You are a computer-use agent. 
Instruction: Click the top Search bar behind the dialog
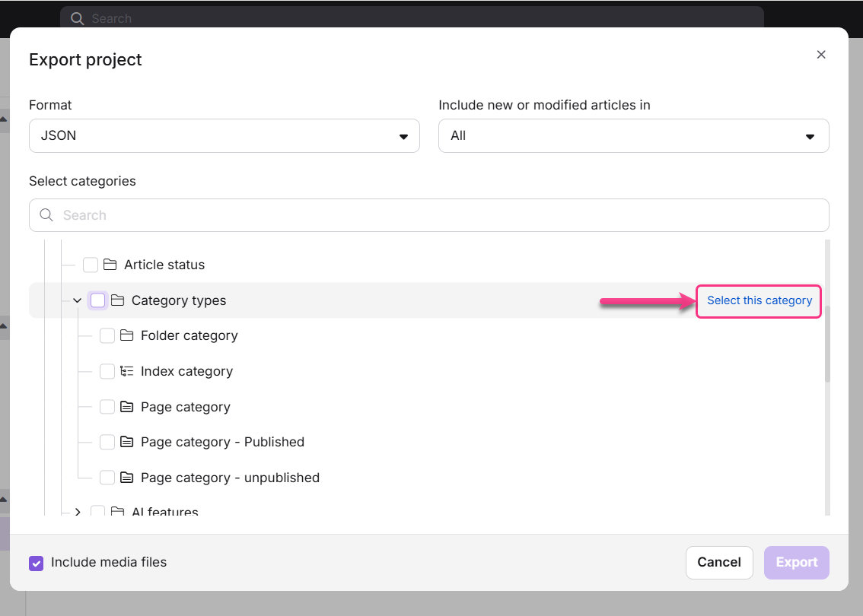(x=412, y=17)
